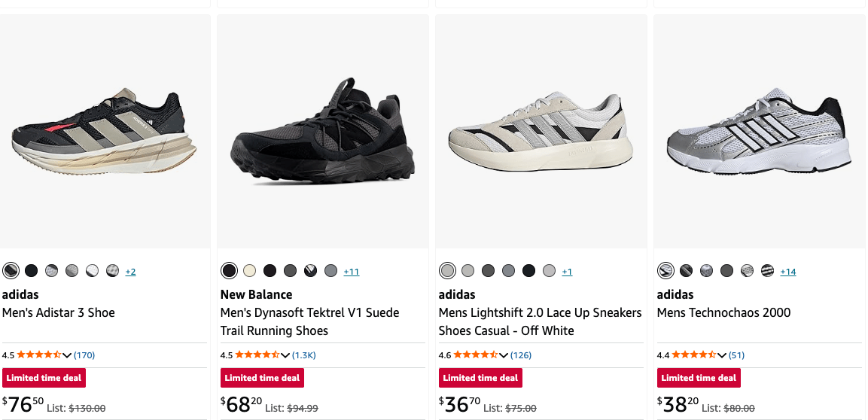Open the 1.3K reviews link

(304, 355)
